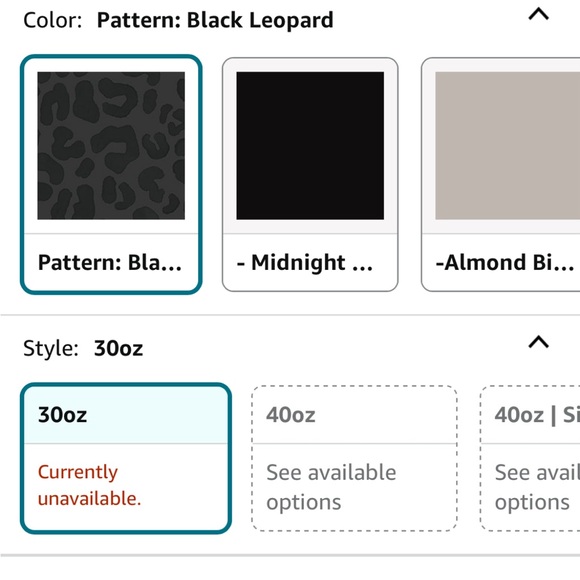
Task: Choose the 40oz style option
Action: [354, 458]
